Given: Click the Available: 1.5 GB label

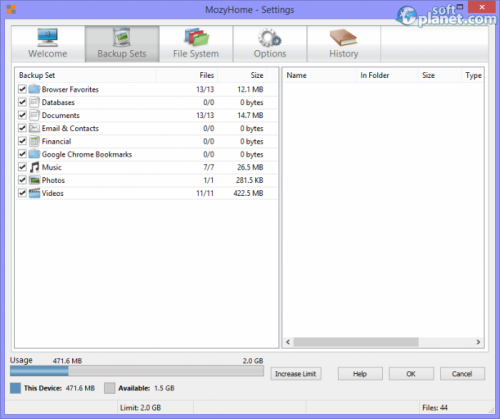Looking at the screenshot, I should click(146, 388).
